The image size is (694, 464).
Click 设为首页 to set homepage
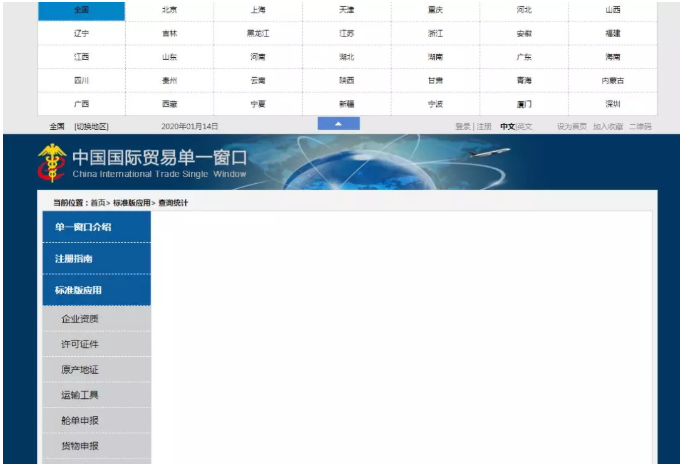coord(572,127)
